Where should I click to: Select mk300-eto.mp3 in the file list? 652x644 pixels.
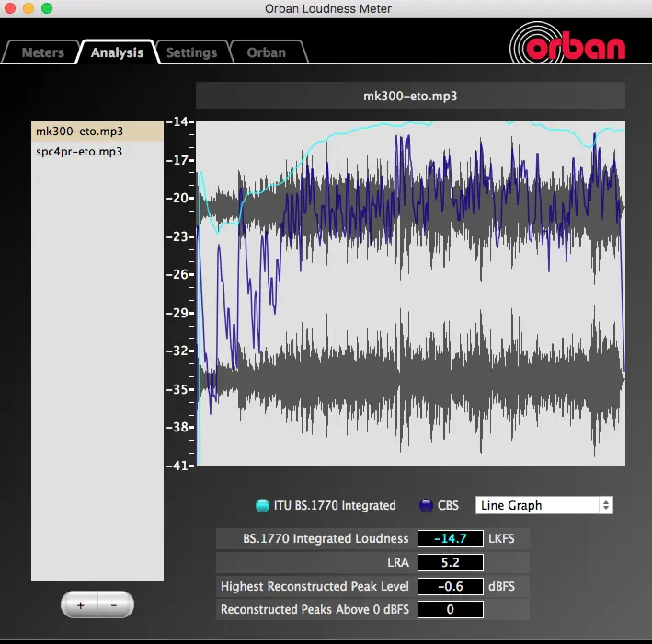(97, 132)
